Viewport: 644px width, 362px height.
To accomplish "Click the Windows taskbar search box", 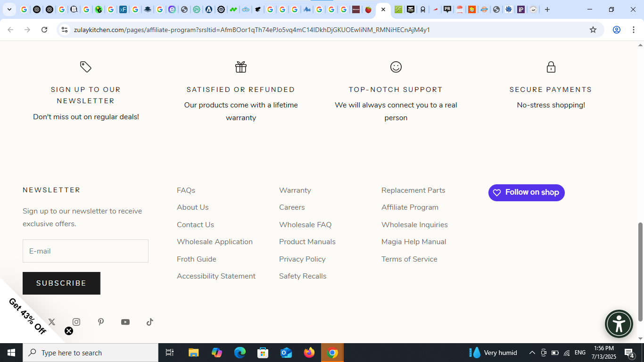I will click(x=91, y=353).
